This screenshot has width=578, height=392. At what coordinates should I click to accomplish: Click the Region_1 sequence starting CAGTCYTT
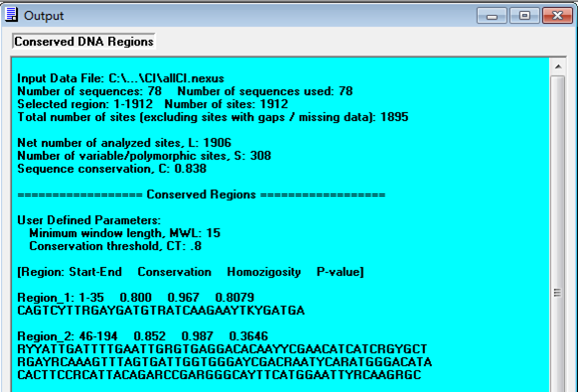click(161, 311)
